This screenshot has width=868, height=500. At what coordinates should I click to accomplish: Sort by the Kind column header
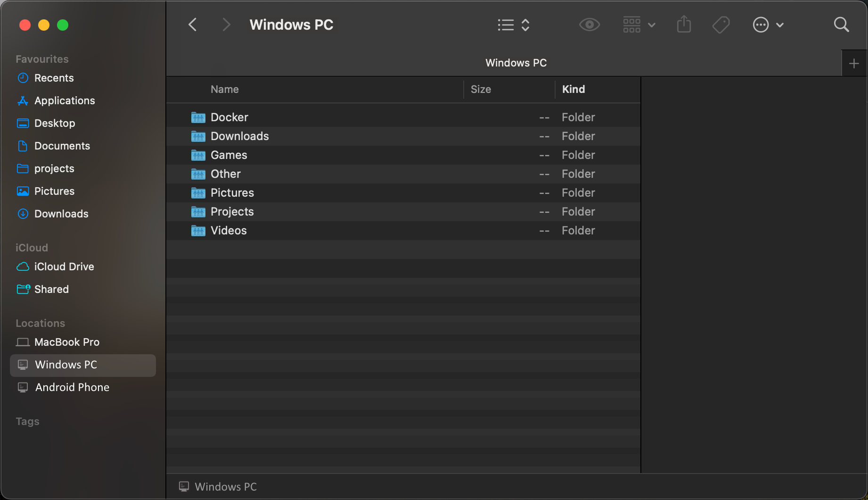[x=573, y=89]
